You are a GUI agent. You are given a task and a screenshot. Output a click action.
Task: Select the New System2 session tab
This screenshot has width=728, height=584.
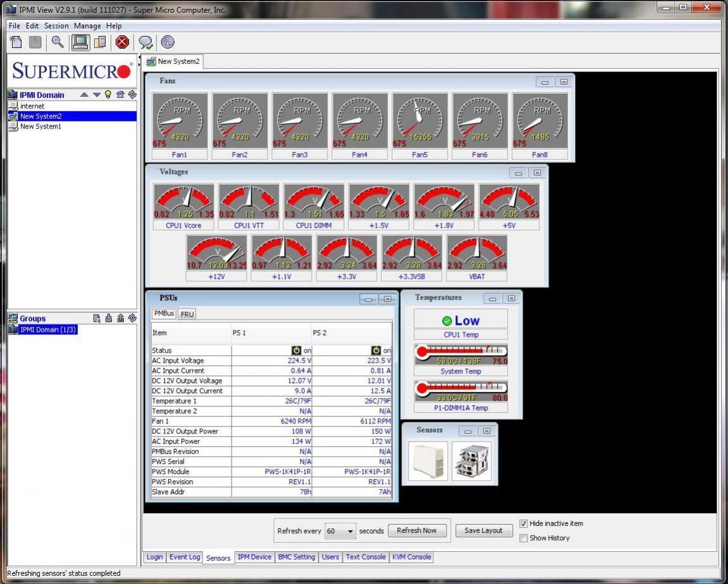tap(173, 61)
